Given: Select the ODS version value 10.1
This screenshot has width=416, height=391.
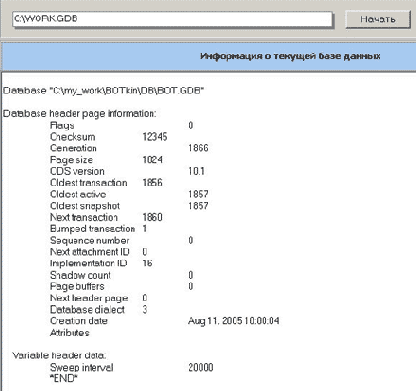Looking at the screenshot, I should (196, 171).
